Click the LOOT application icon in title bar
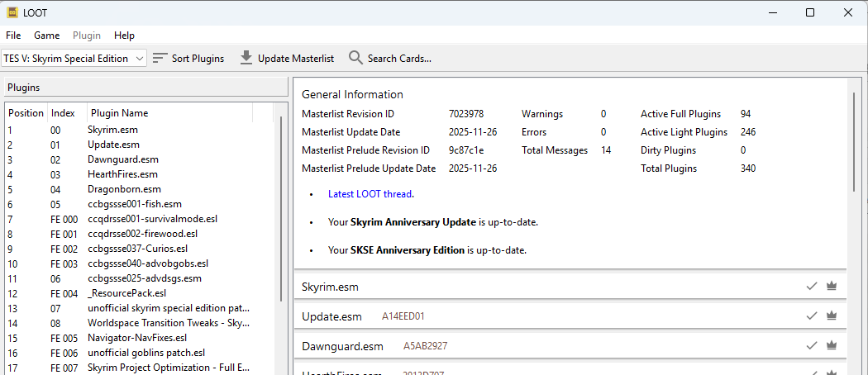Viewport: 868px width, 375px height. click(13, 12)
